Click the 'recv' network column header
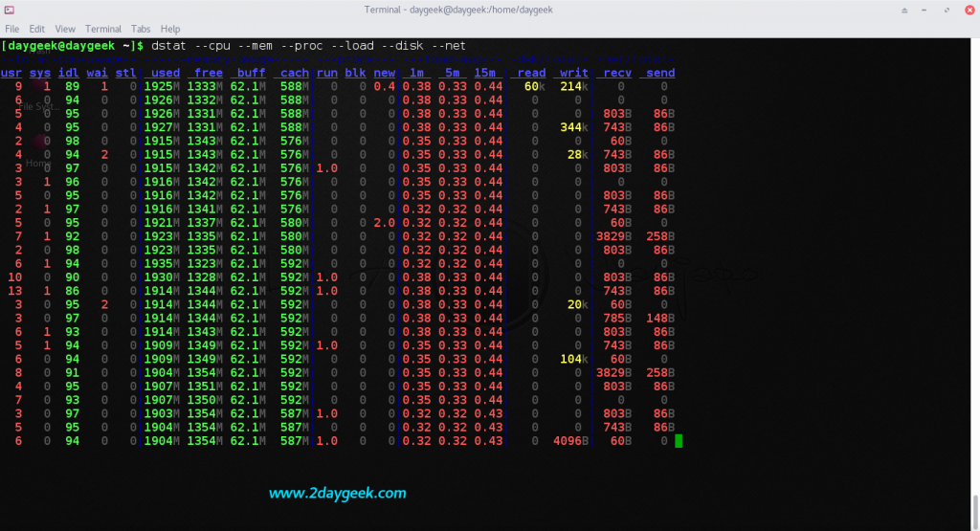980x531 pixels. coord(615,73)
